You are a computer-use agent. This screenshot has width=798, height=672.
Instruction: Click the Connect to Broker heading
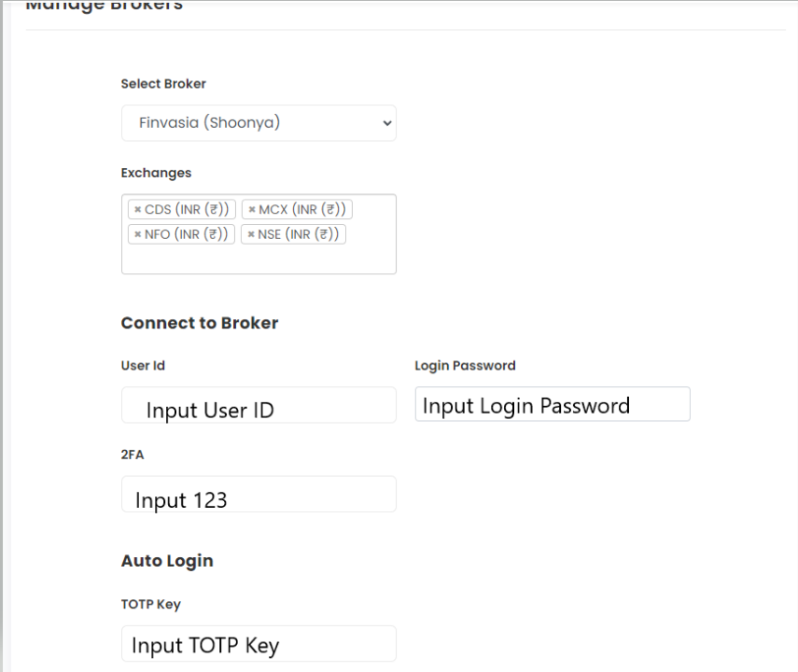[200, 323]
